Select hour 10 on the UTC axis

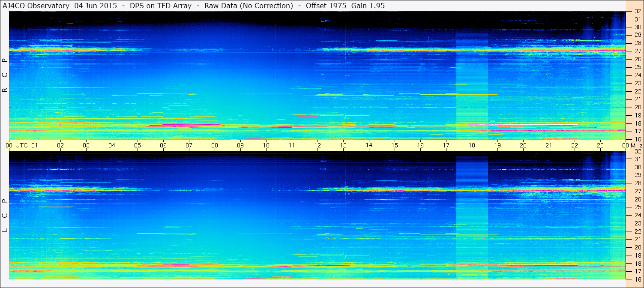(266, 145)
